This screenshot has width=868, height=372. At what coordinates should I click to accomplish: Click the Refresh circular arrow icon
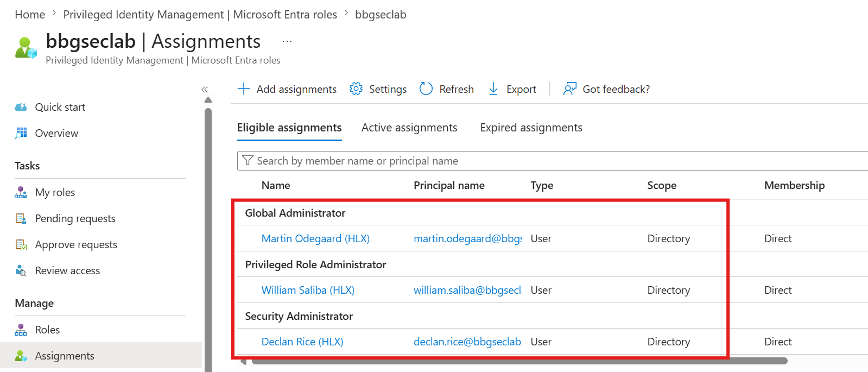coord(426,89)
